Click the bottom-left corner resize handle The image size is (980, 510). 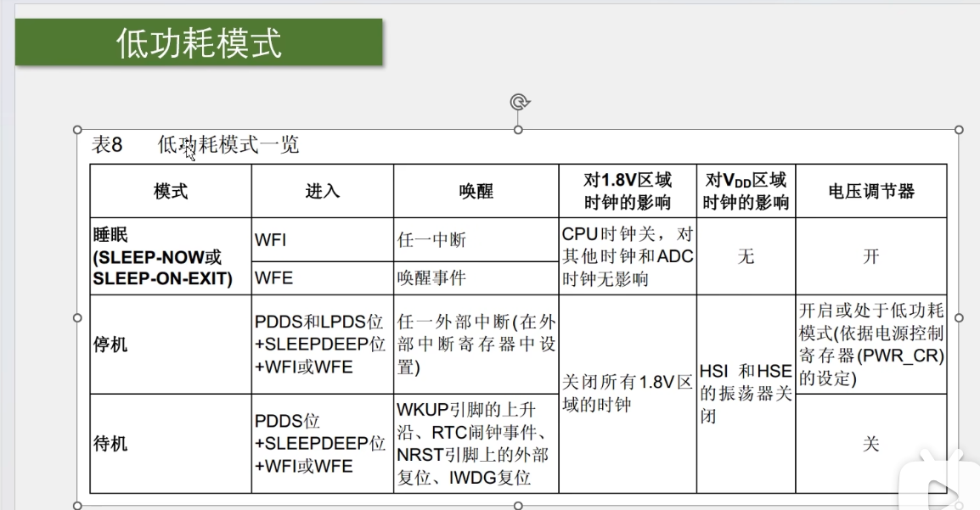tap(77, 506)
